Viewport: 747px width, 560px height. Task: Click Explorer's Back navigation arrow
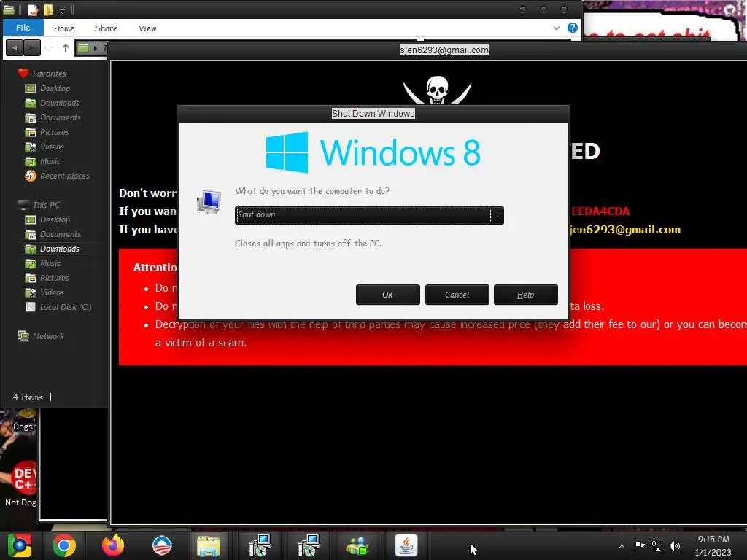pyautogui.click(x=15, y=48)
